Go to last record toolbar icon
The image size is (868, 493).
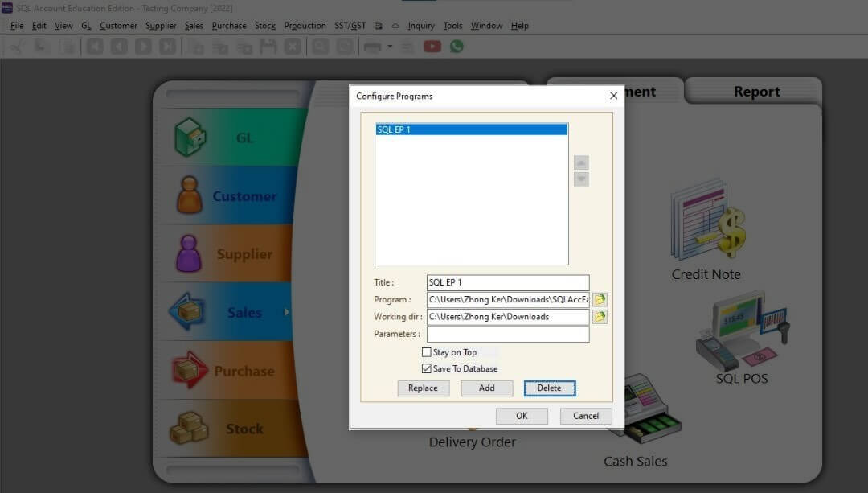coord(168,47)
